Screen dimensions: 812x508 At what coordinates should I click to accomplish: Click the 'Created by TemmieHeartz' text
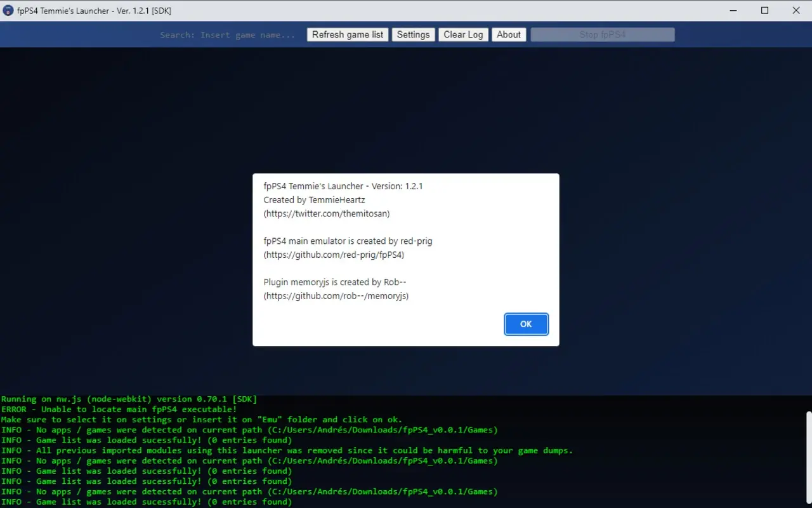tap(315, 199)
